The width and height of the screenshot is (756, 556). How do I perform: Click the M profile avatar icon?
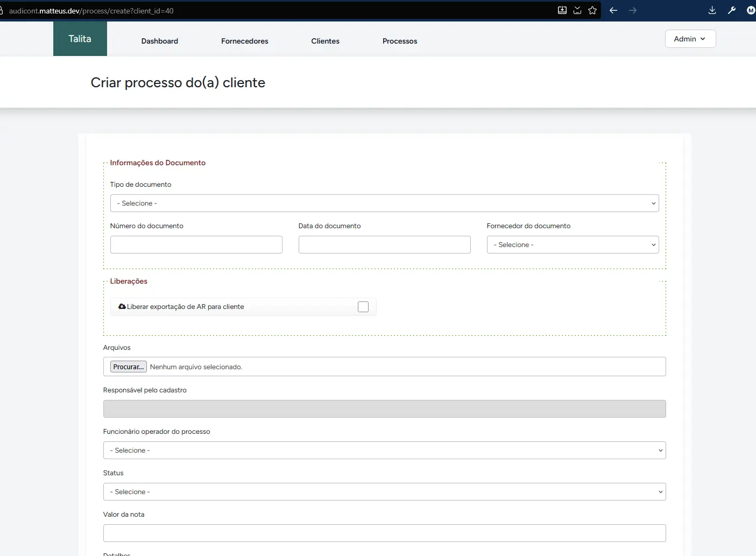click(751, 10)
